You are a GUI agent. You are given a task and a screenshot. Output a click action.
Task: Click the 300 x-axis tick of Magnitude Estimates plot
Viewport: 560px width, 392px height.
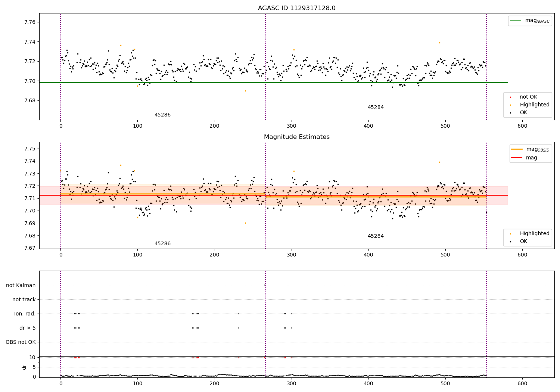click(291, 255)
